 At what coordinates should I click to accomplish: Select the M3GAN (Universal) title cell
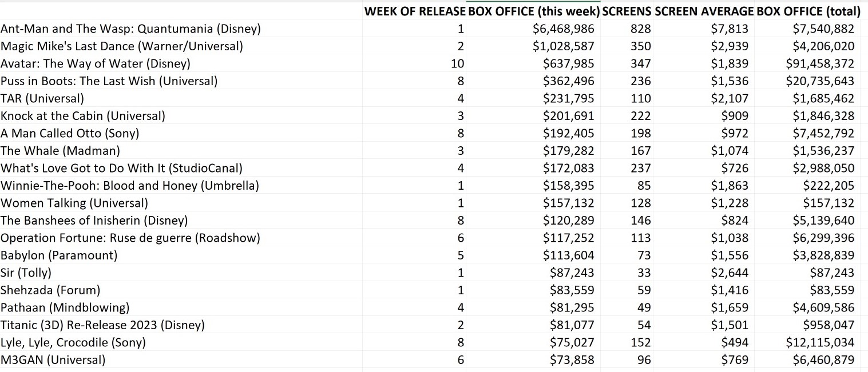(x=53, y=360)
